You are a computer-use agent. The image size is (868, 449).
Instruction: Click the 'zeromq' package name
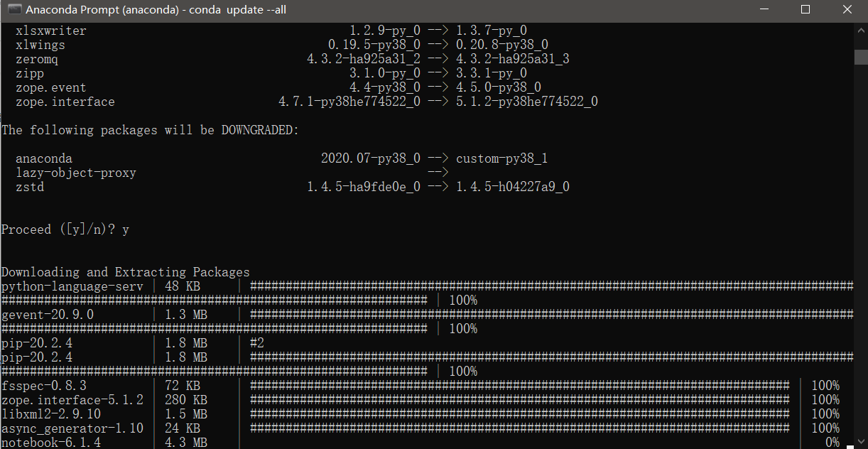pos(37,60)
